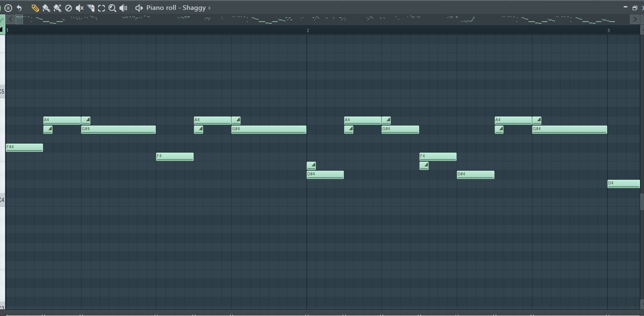Click the right preview strip arrow
This screenshot has width=644, height=316.
[x=635, y=19]
